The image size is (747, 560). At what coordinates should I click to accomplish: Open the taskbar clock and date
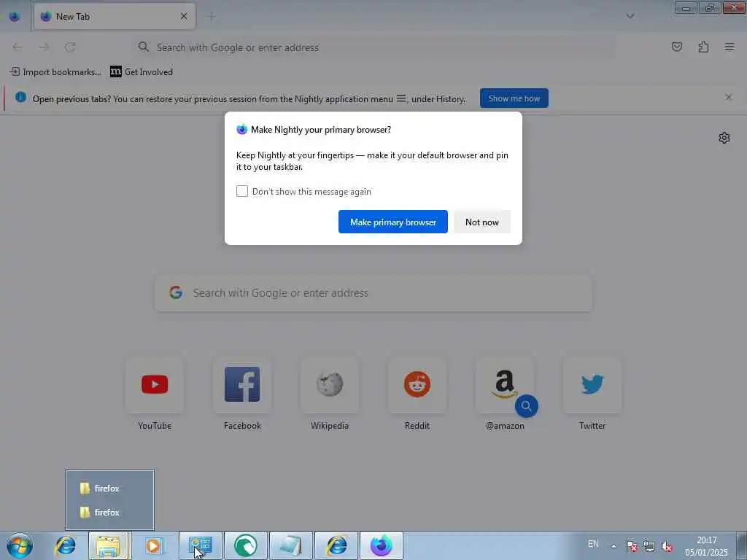[x=706, y=546]
